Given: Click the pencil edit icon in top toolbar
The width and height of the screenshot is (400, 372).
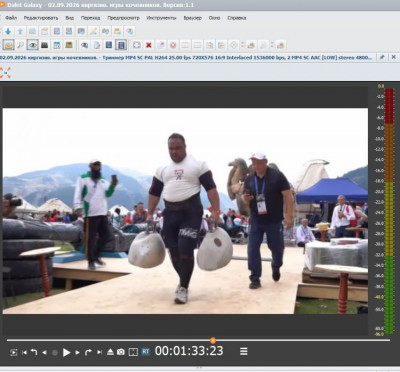Looking at the screenshot, I should pos(93,31).
